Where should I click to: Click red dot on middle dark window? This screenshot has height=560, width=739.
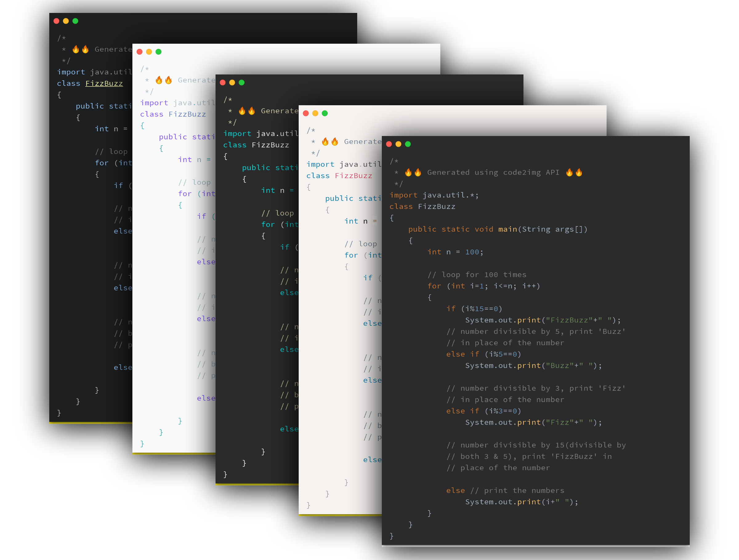(223, 82)
